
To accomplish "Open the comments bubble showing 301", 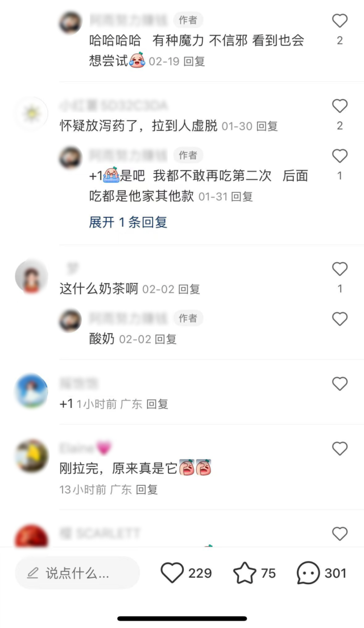I will [x=308, y=573].
